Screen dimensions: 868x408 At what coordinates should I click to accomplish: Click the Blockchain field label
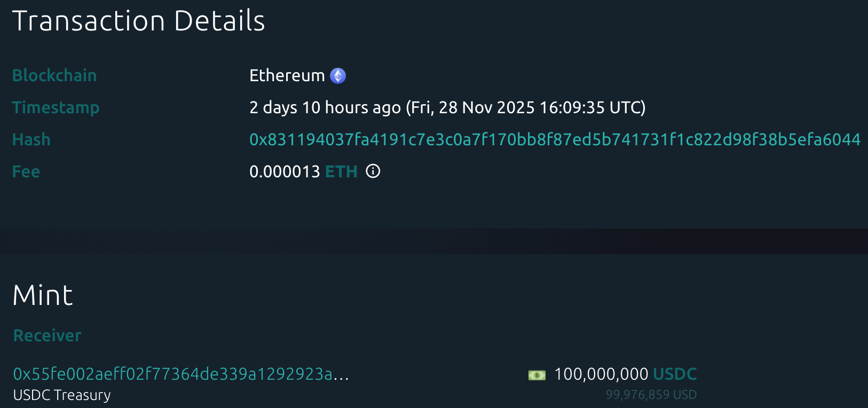[x=54, y=76]
